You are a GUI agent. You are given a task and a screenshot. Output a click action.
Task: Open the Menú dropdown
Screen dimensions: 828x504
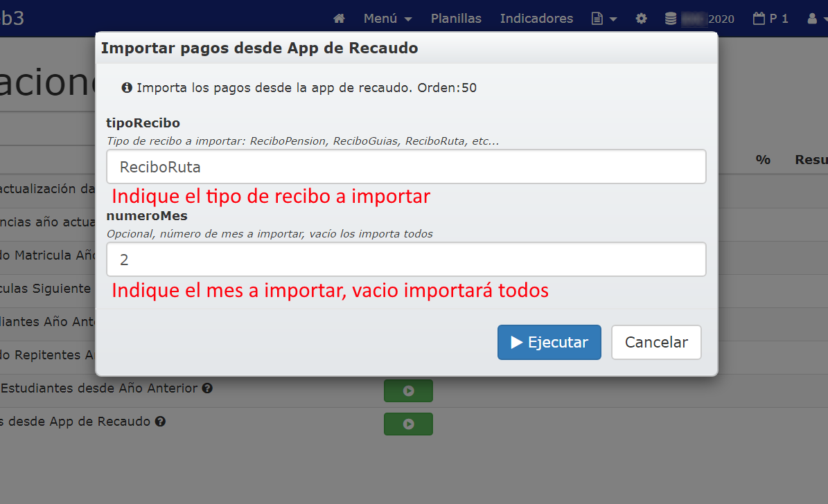tap(387, 19)
